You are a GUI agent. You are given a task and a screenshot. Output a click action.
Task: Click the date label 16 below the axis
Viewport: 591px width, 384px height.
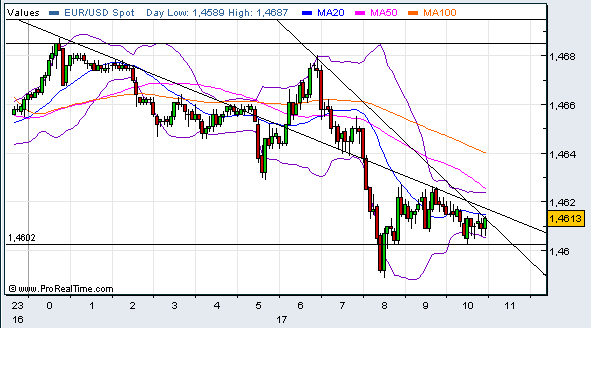[x=18, y=320]
